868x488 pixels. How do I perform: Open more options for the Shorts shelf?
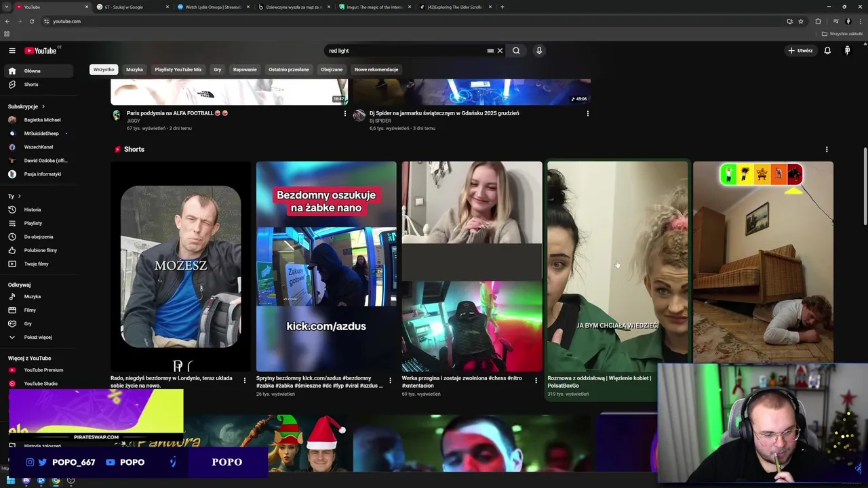pyautogui.click(x=827, y=149)
